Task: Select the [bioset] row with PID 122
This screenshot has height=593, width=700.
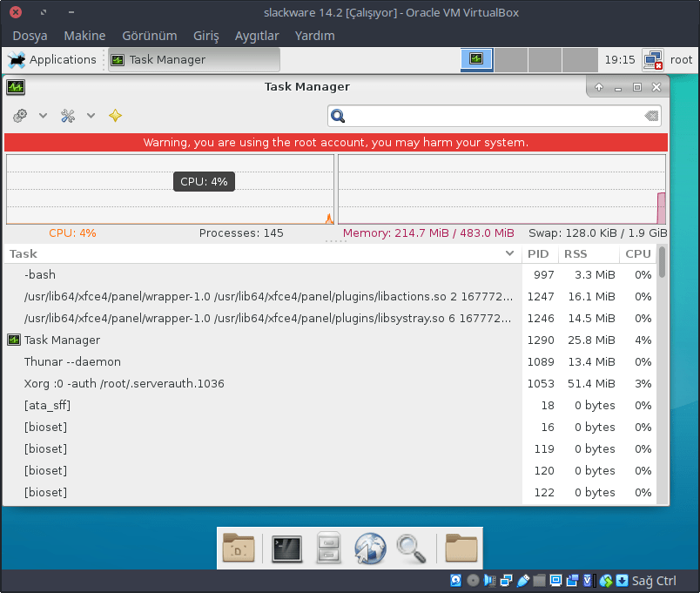Action: pos(330,493)
